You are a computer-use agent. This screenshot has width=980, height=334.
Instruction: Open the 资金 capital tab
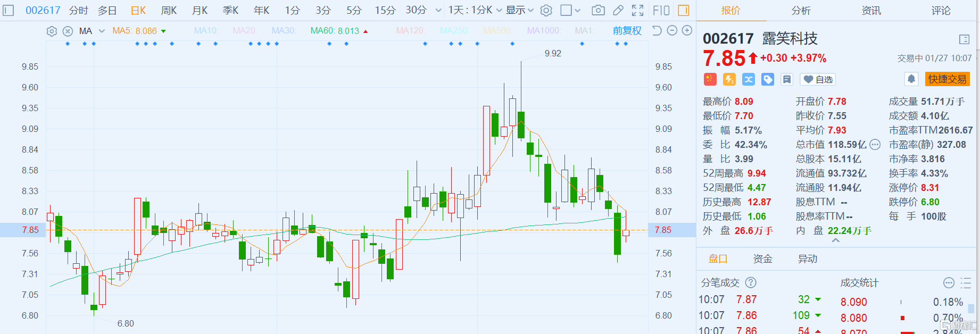[762, 259]
